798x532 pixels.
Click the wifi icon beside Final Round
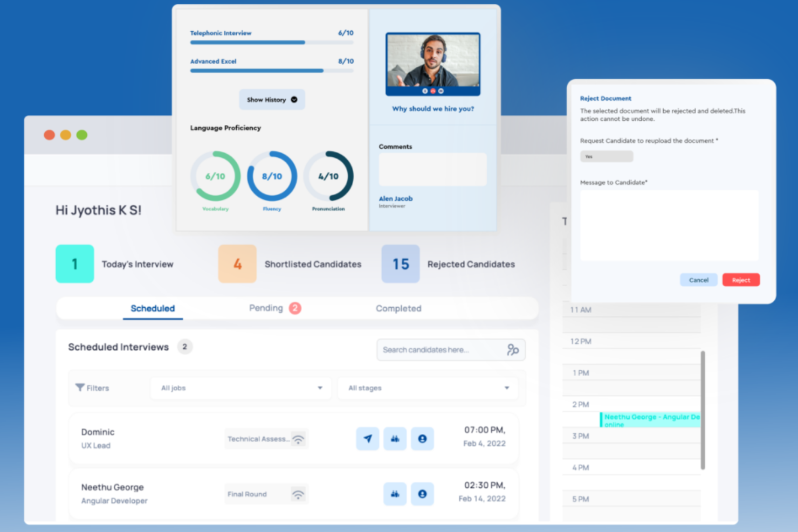(298, 494)
